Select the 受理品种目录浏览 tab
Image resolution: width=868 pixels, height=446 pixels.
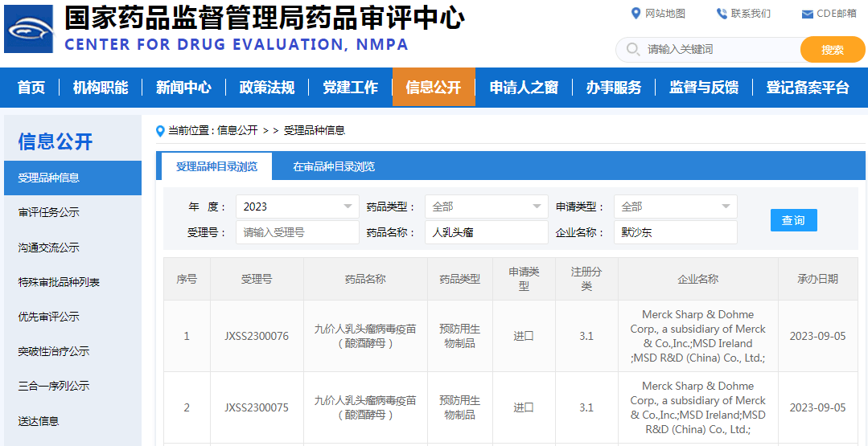click(216, 166)
